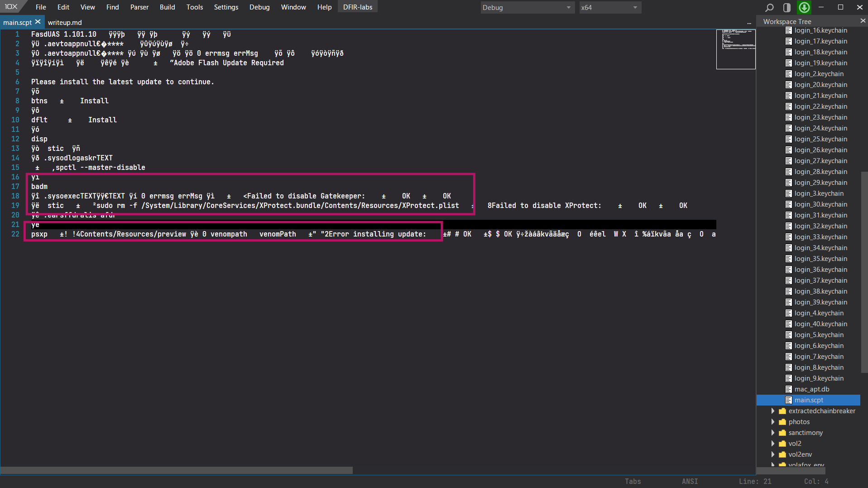Close the Workspace Tree panel
This screenshot has height=488, width=868.
863,21
